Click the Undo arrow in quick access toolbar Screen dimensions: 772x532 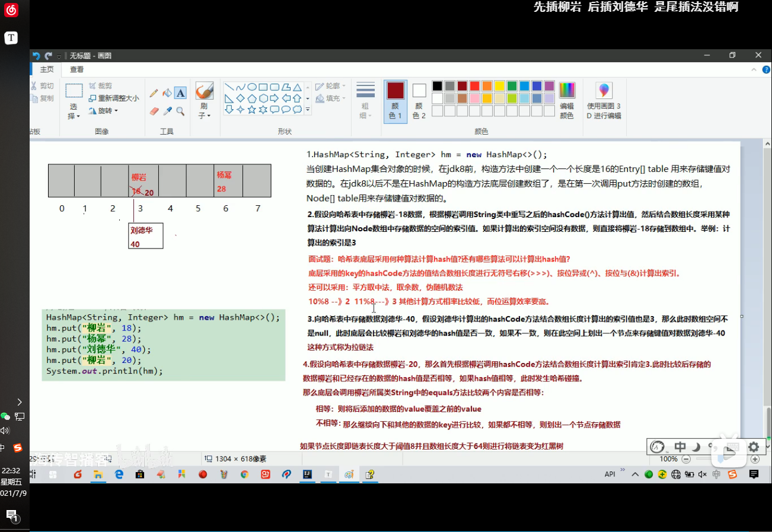[x=36, y=56]
